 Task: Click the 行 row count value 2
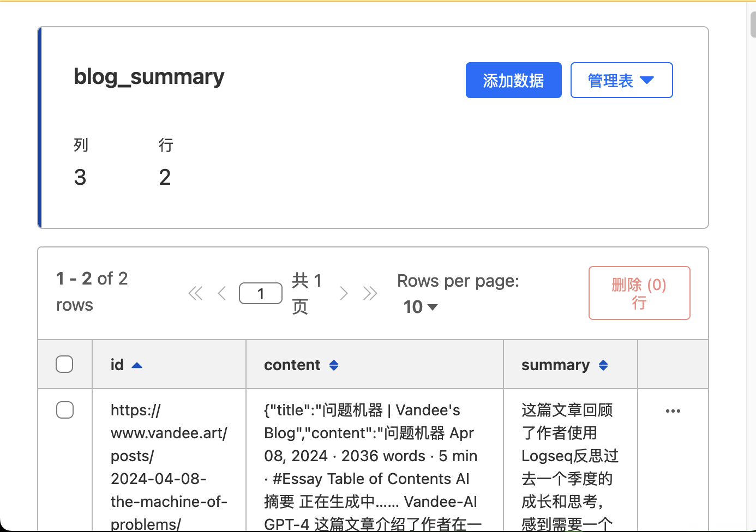pyautogui.click(x=165, y=177)
